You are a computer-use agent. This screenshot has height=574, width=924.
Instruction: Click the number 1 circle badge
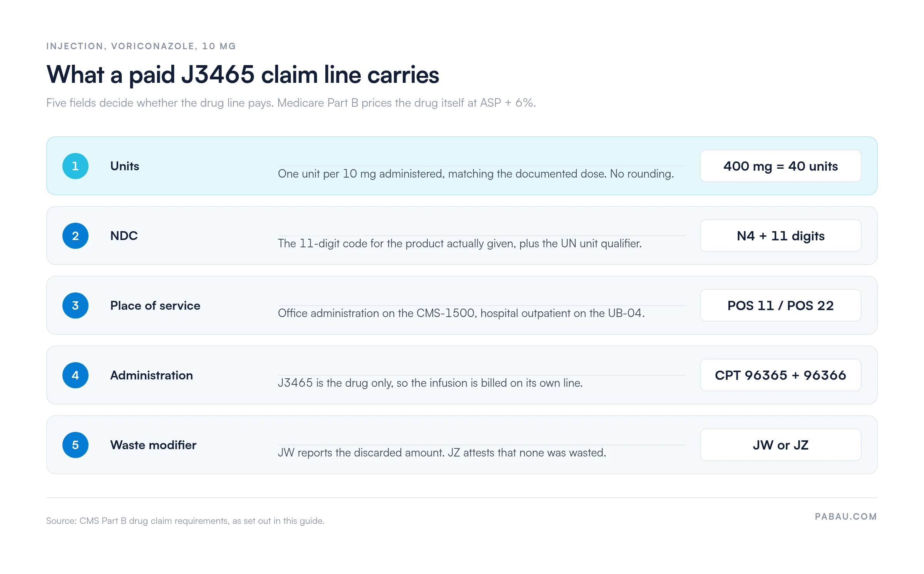[75, 166]
